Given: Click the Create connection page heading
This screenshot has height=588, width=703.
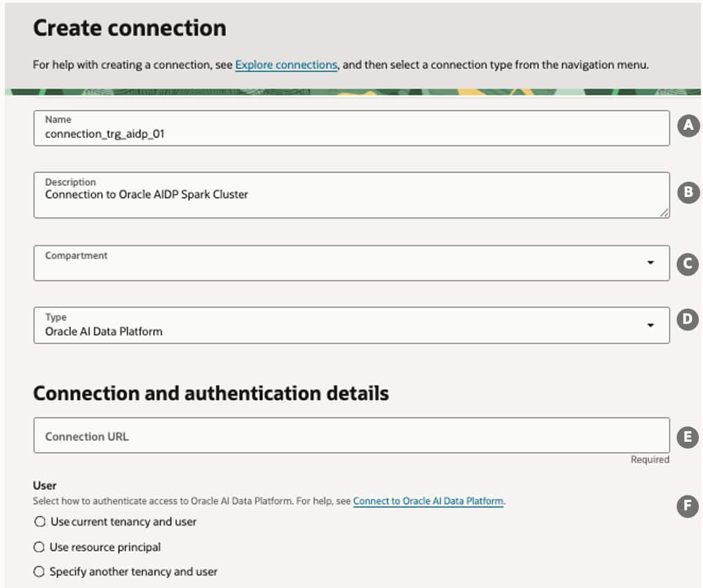Looking at the screenshot, I should 130,28.
